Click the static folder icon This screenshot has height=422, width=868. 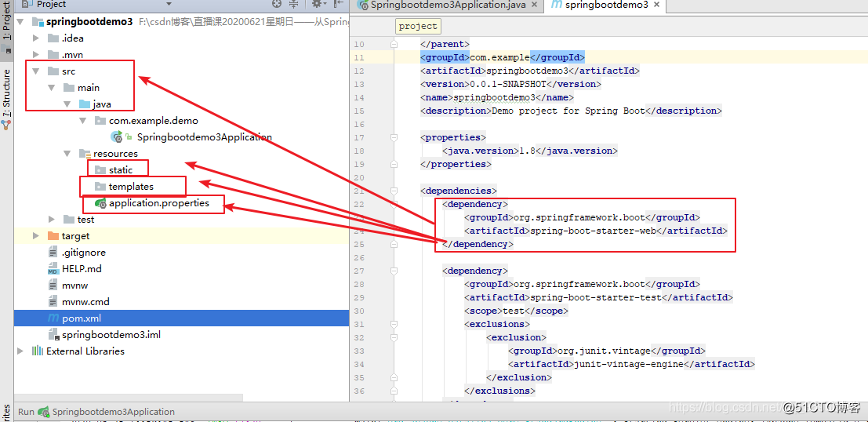(x=100, y=170)
